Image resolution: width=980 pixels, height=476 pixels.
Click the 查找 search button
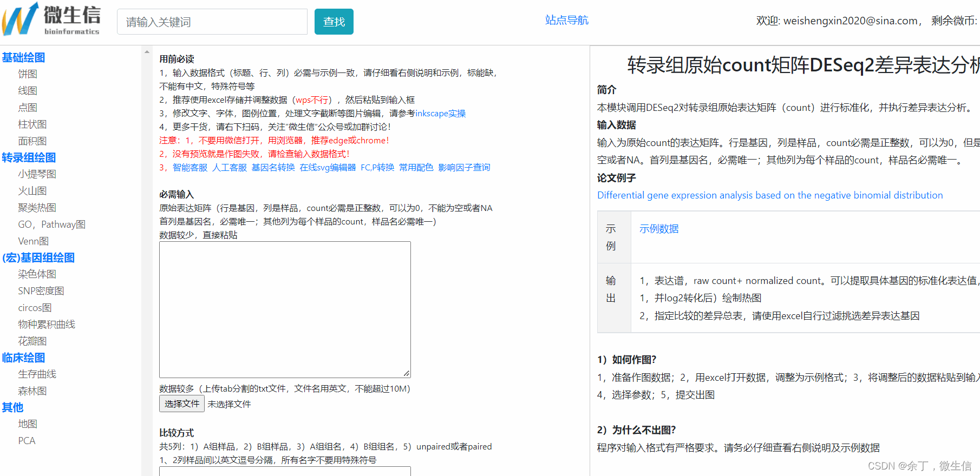(334, 22)
